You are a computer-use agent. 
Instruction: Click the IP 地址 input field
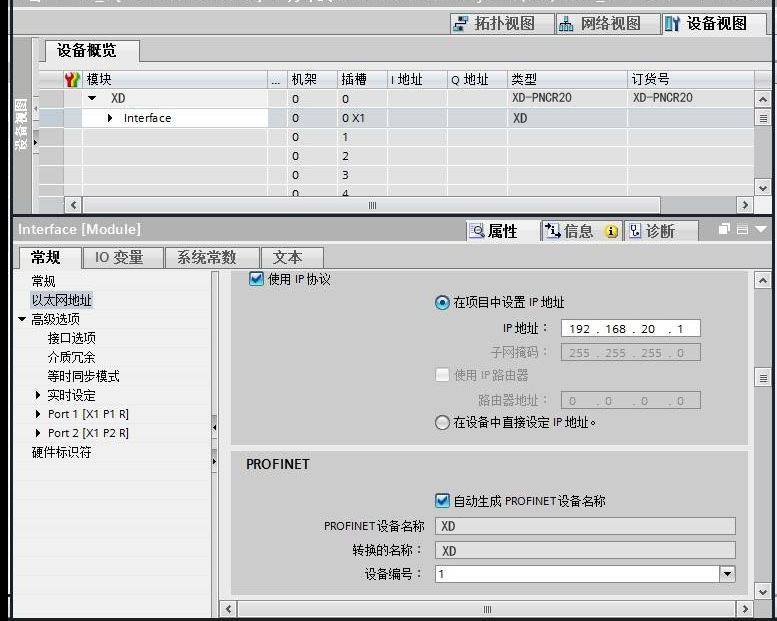(630, 328)
